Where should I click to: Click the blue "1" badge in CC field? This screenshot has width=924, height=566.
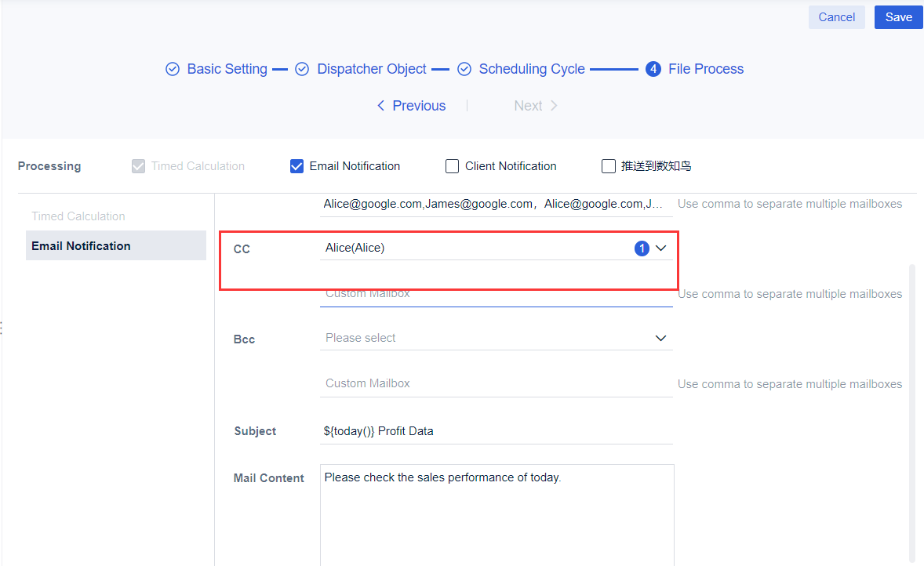(x=642, y=248)
